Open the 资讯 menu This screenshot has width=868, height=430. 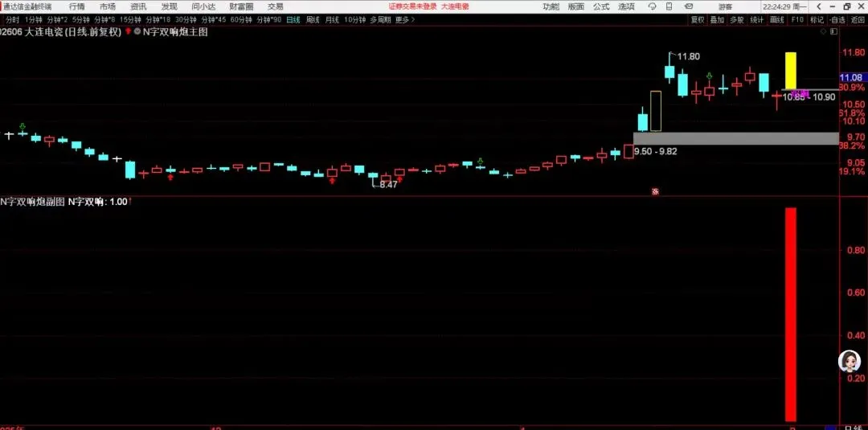click(138, 6)
